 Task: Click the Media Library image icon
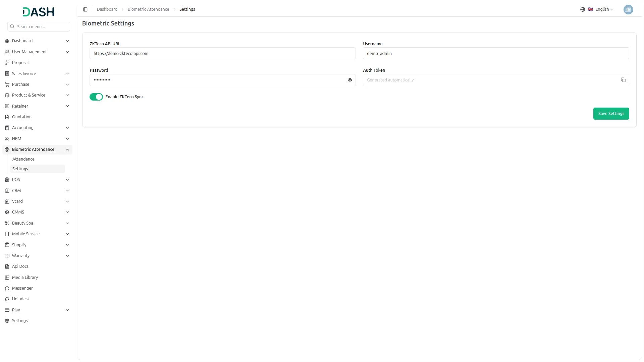point(7,278)
